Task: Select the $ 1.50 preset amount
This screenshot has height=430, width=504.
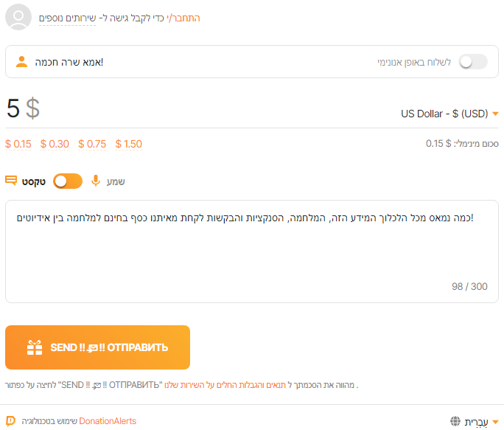Action: click(129, 144)
